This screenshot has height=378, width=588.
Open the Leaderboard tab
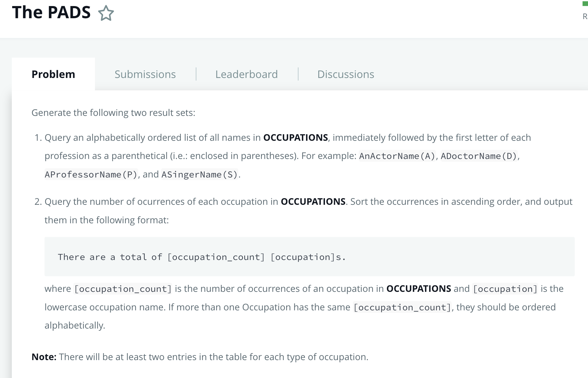246,74
